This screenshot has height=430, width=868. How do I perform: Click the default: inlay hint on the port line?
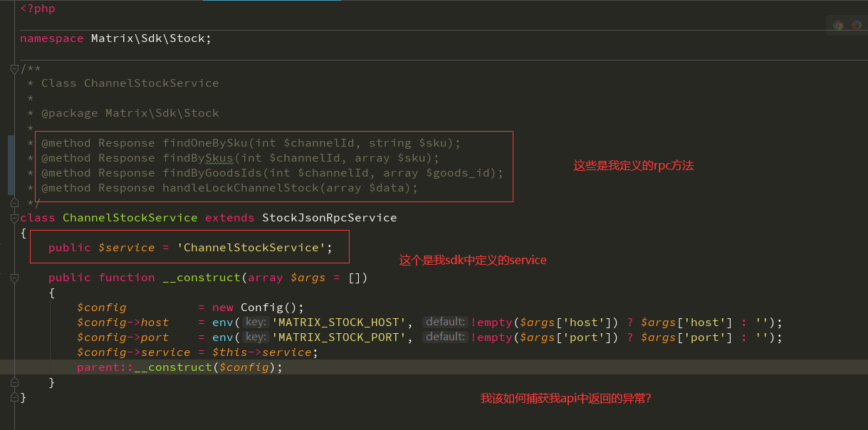pyautogui.click(x=445, y=336)
